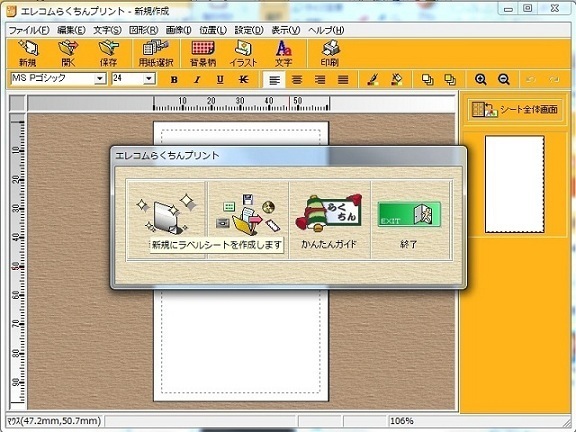The height and width of the screenshot is (432, 576).
Task: Click the fill bucket color icon
Action: (397, 79)
